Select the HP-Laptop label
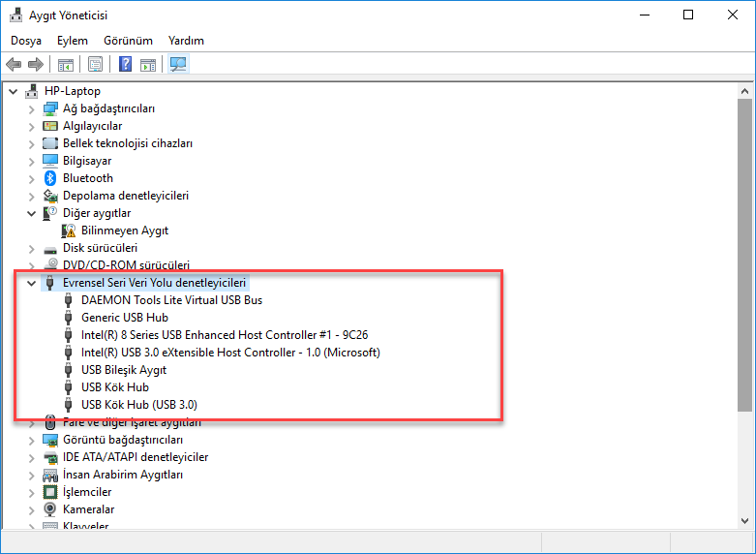The image size is (756, 554). (73, 91)
